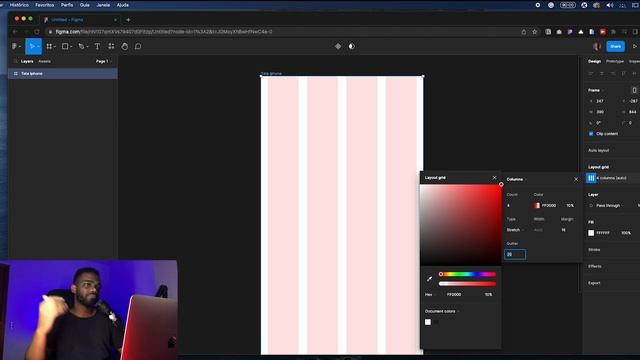Click the align horizontal centers icon

(x=602, y=73)
